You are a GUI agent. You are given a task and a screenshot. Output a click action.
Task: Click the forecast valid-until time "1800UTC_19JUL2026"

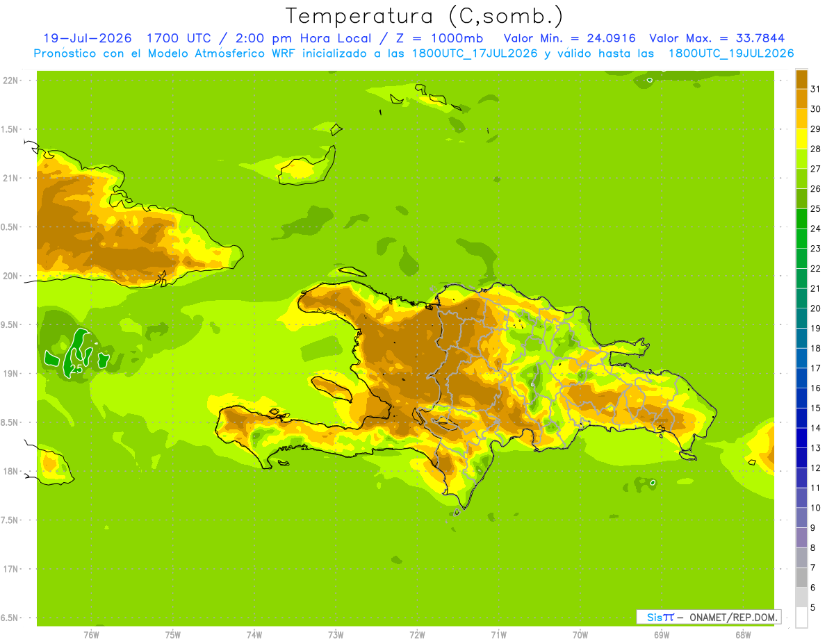(731, 53)
